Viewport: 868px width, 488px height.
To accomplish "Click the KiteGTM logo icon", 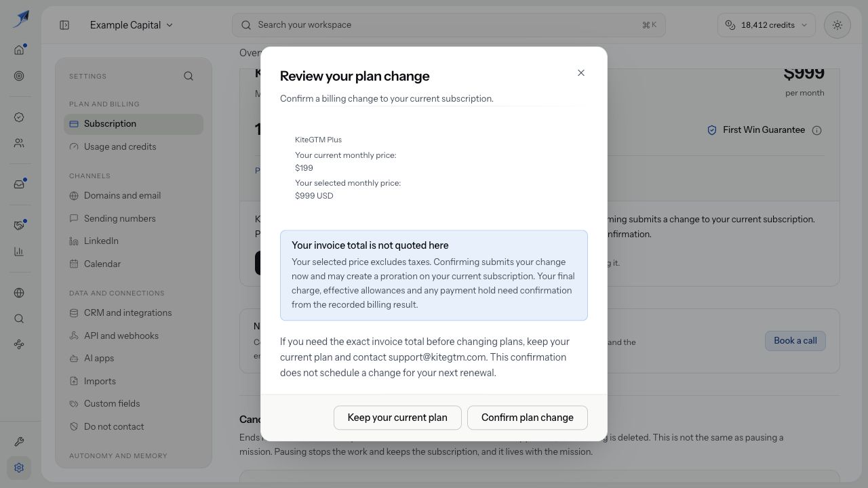I will pos(21,18).
